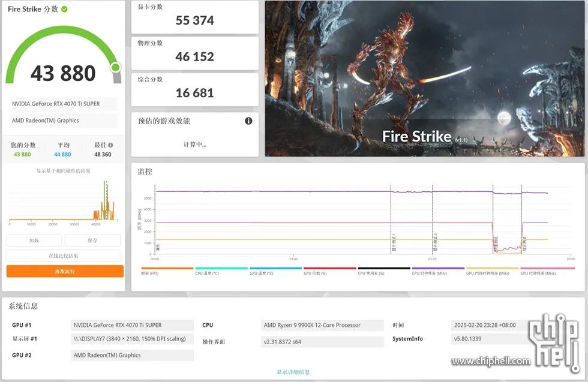Click 'AMD Radeon(TM) Graphics' below the gauge
The width and height of the screenshot is (588, 382).
coord(64,121)
